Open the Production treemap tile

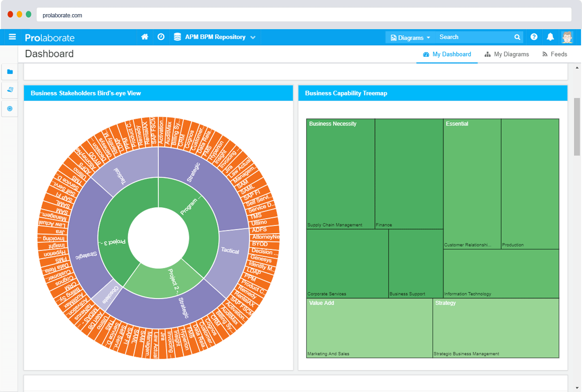(530, 184)
